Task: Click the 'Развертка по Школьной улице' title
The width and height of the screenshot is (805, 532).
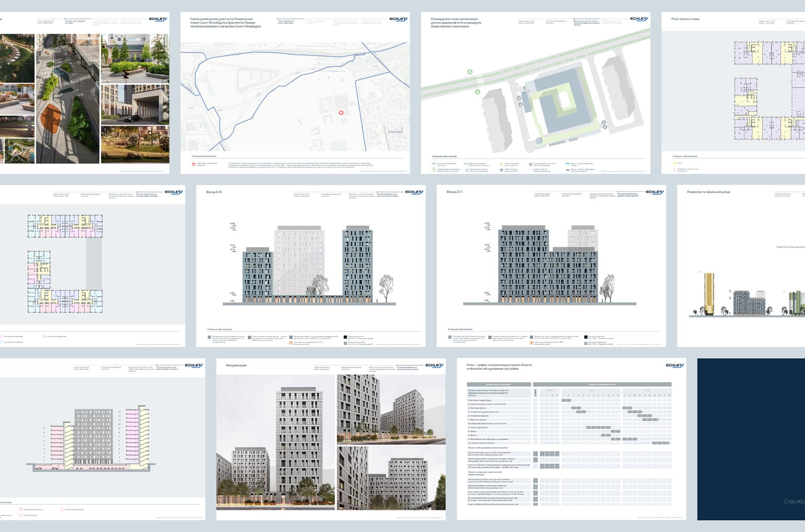Action: 708,192
